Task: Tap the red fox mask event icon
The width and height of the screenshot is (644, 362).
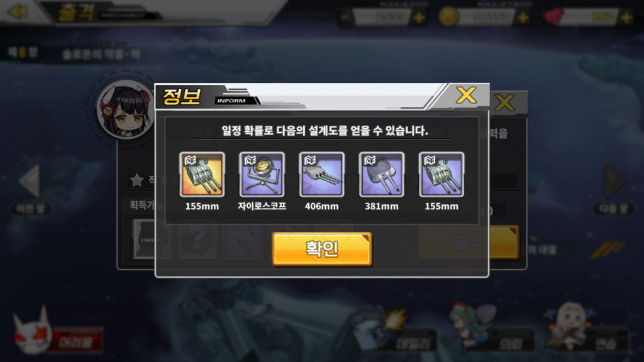Action: click(x=31, y=332)
